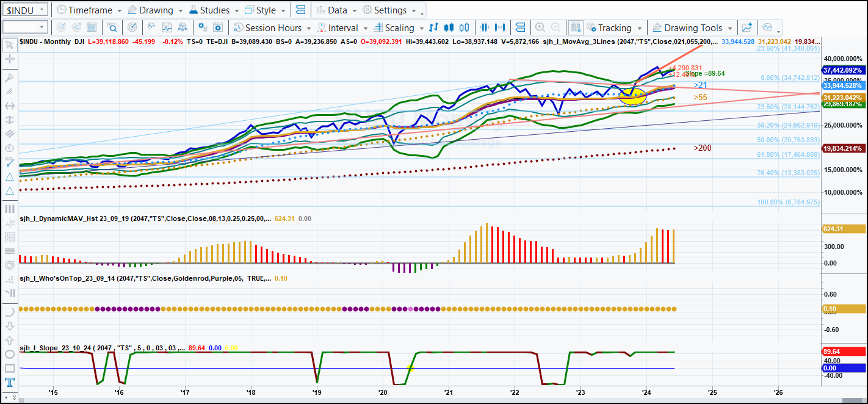Select the parallel lines channel tool

[x=9, y=134]
